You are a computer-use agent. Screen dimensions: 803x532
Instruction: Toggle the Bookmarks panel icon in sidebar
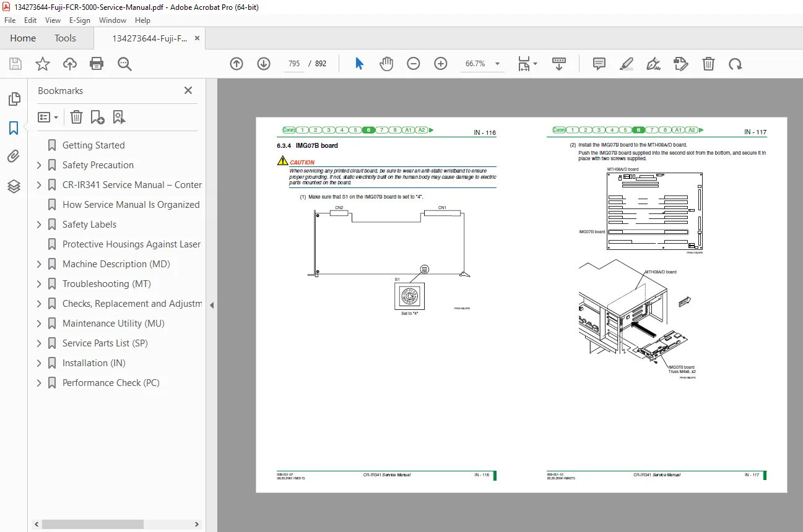(14, 128)
